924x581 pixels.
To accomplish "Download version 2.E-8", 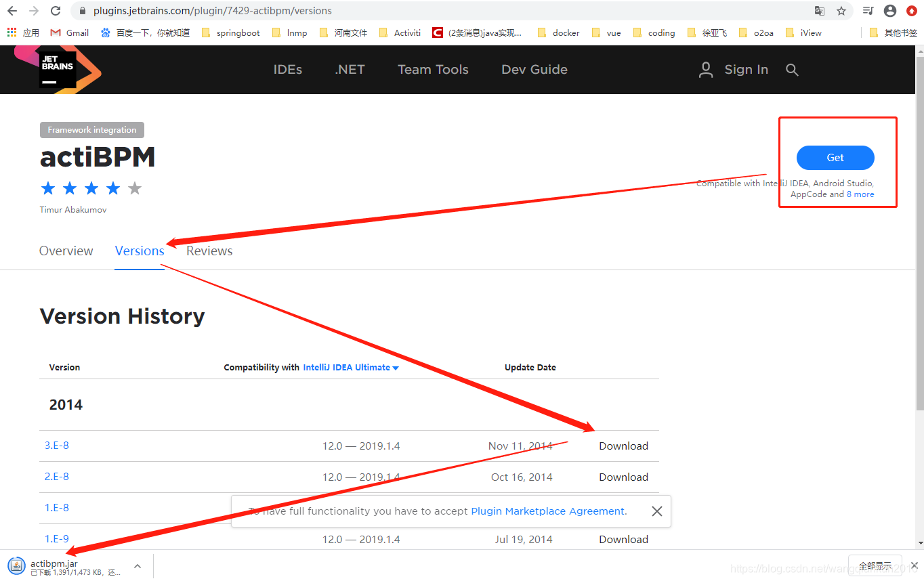I will 623,477.
